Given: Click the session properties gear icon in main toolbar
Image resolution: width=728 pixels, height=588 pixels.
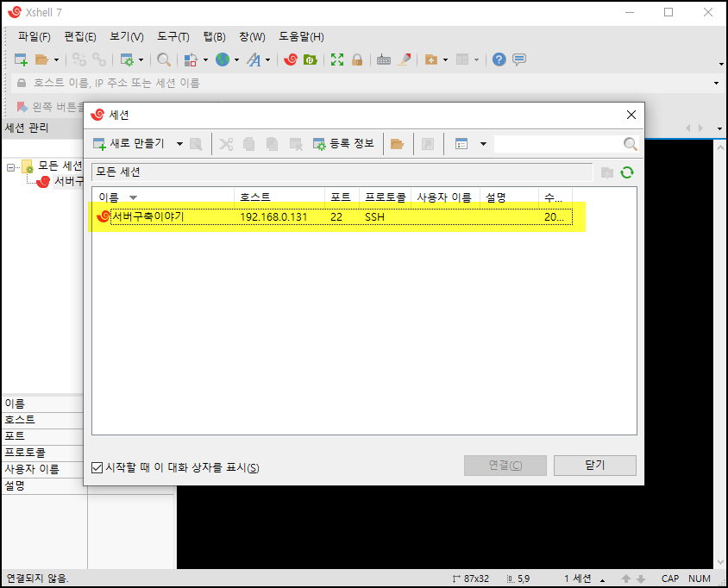Looking at the screenshot, I should click(x=127, y=59).
